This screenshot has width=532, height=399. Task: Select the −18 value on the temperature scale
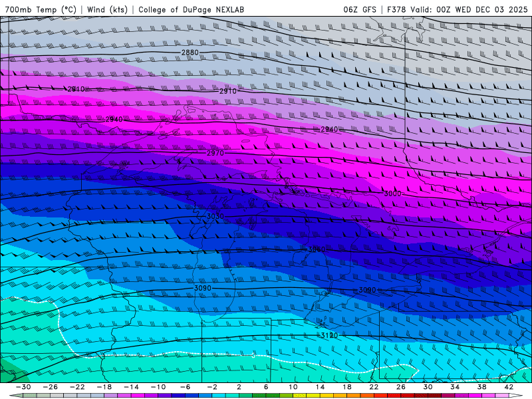pos(104,387)
